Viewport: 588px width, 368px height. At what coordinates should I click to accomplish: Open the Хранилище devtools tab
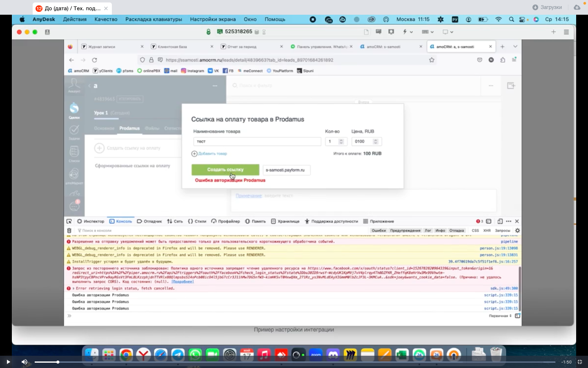[x=285, y=221]
